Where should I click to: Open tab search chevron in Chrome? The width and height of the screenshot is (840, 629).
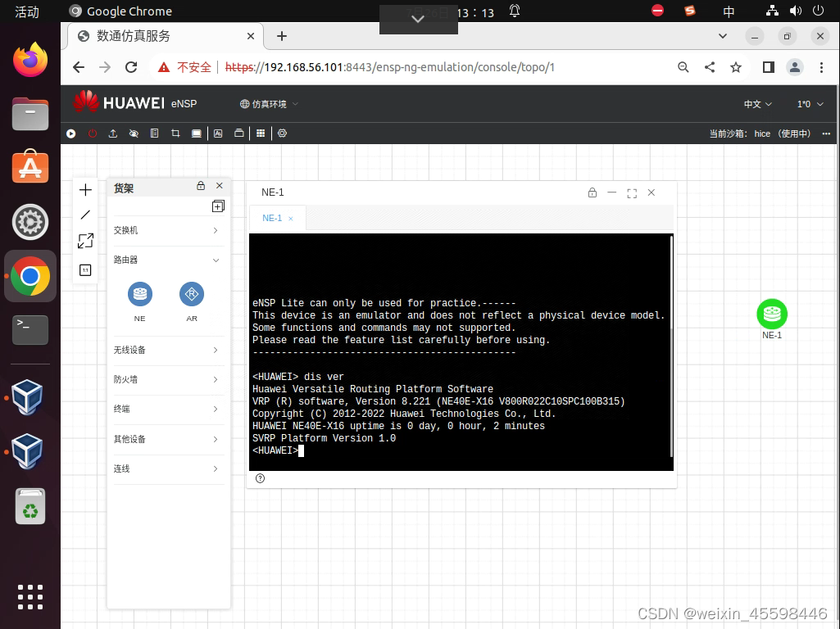[723, 36]
